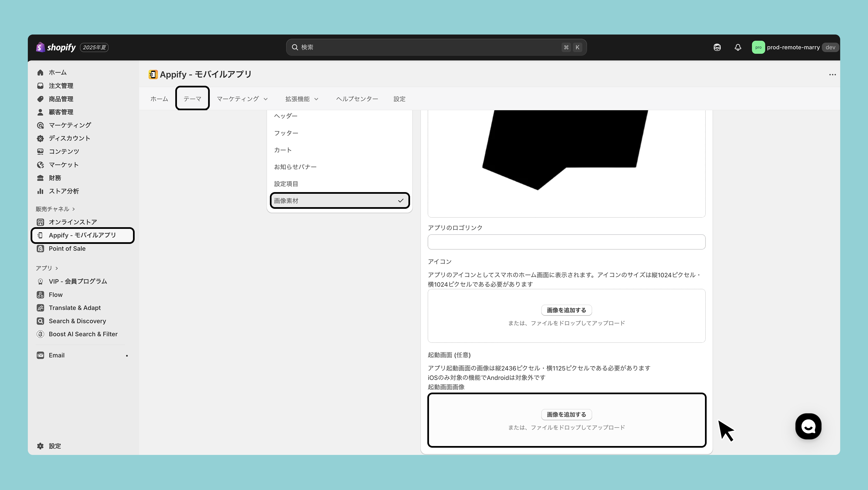This screenshot has height=490, width=868.
Task: Click the アプリのロゴリンク input field
Action: point(566,242)
